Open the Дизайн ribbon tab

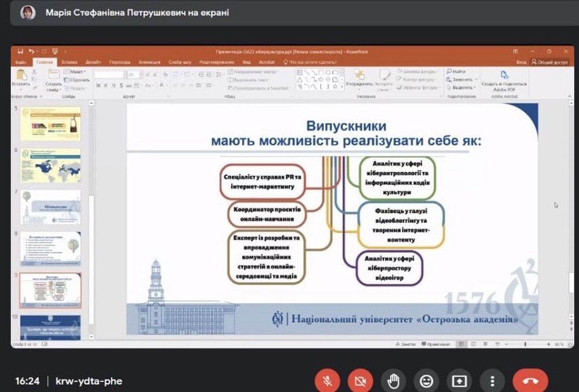click(x=93, y=61)
